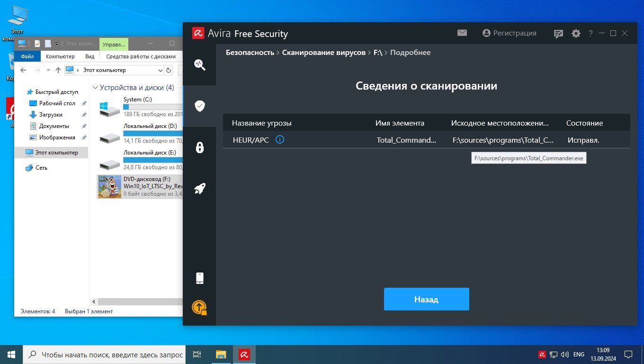
Task: Open the feedback speech-bubble icon in Avira header
Action: [x=559, y=34]
